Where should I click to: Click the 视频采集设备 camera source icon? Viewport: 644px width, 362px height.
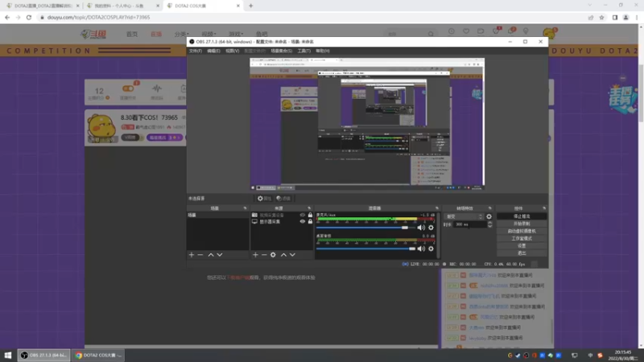tap(254, 215)
